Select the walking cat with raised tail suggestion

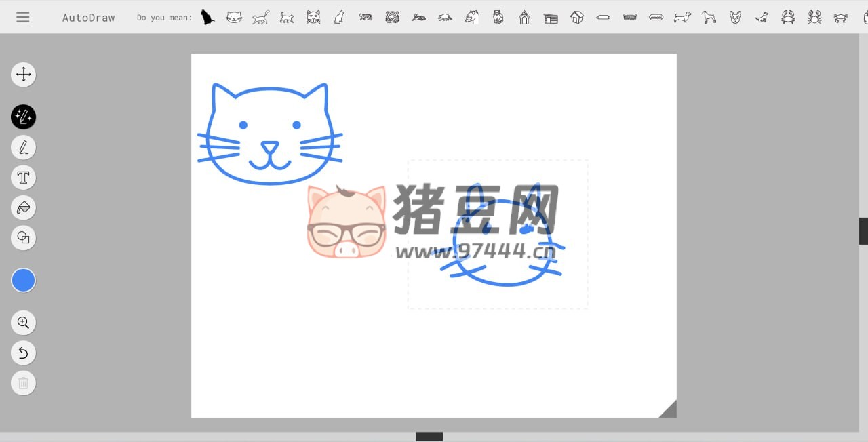click(x=260, y=17)
